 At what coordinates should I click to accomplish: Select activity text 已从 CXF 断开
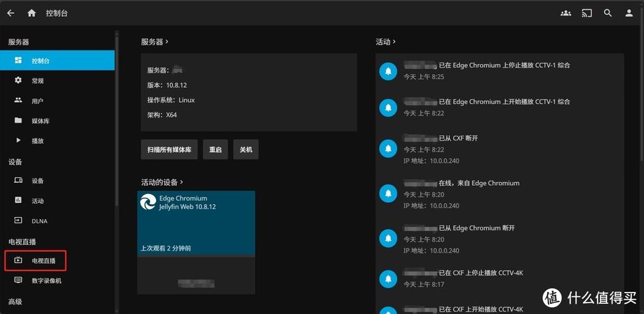point(458,138)
